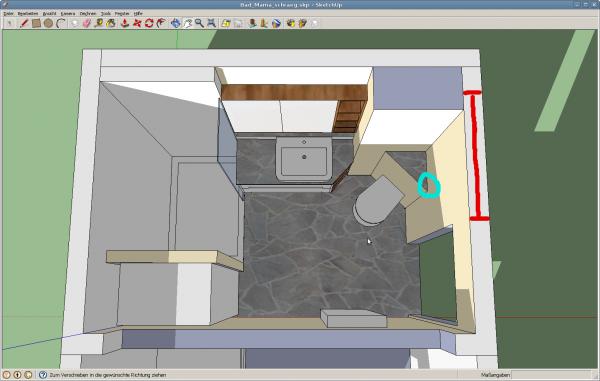The width and height of the screenshot is (600, 381).
Task: Select the Pan hand tool
Action: [188, 23]
